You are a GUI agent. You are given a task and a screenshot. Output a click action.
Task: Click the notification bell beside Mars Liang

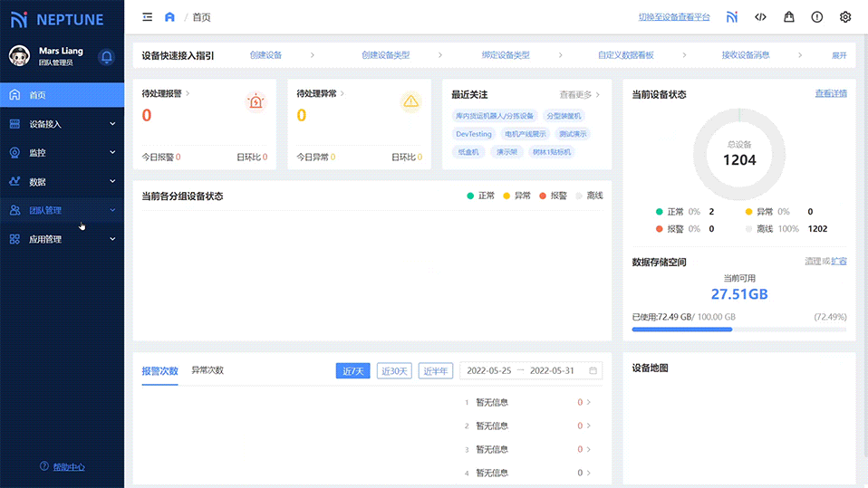click(x=107, y=57)
